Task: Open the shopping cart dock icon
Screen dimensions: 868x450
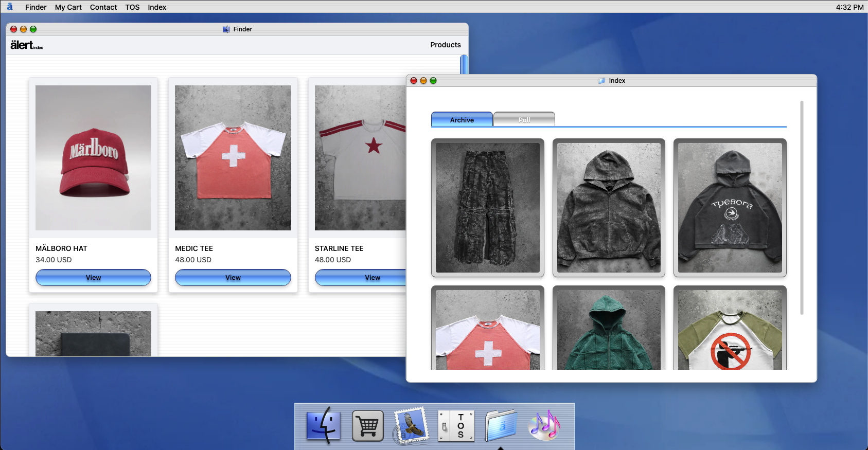Action: pyautogui.click(x=367, y=426)
